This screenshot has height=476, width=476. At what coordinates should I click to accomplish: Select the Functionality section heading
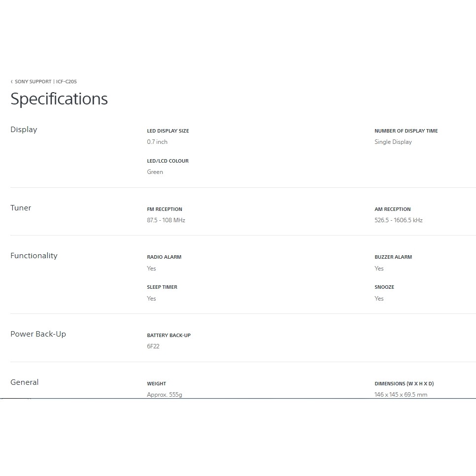pos(34,256)
